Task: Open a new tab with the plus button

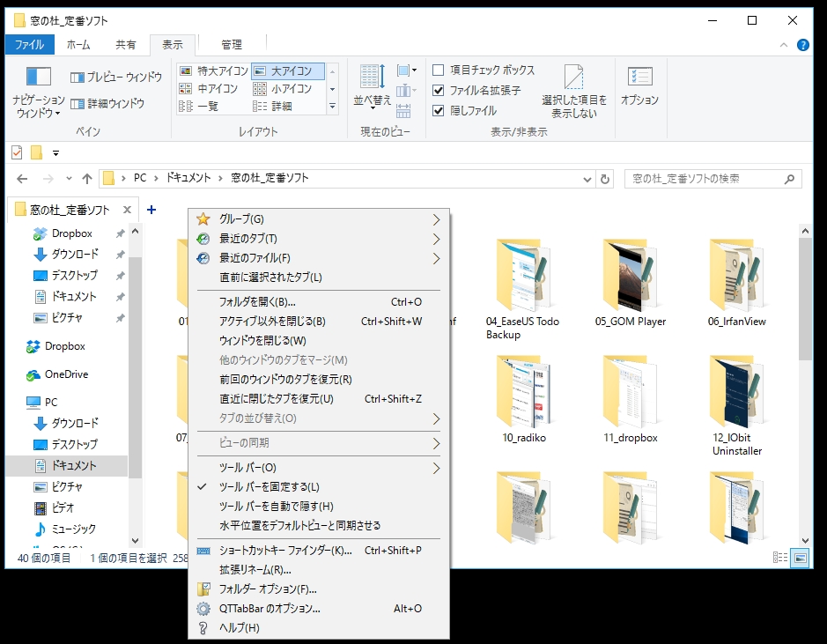Action: click(x=151, y=210)
